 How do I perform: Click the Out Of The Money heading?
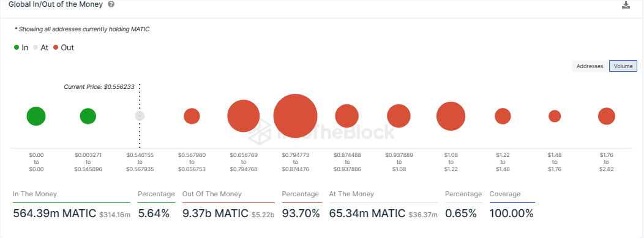pos(212,194)
